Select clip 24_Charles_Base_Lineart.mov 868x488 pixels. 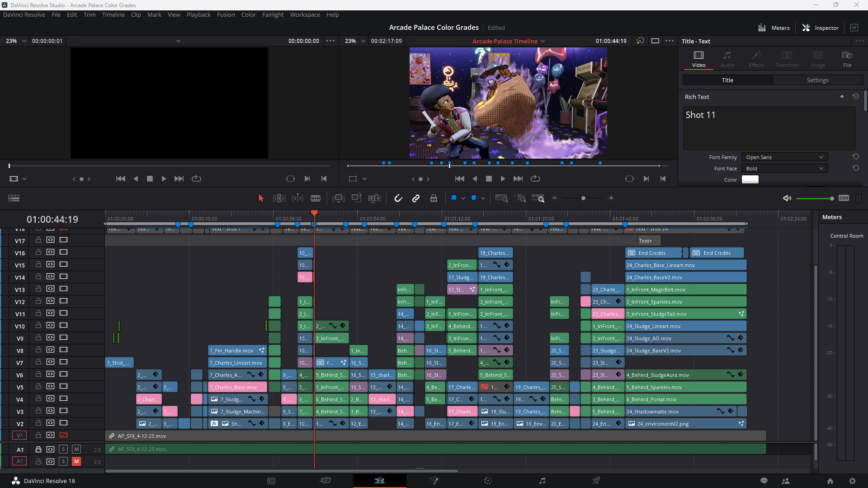point(686,265)
